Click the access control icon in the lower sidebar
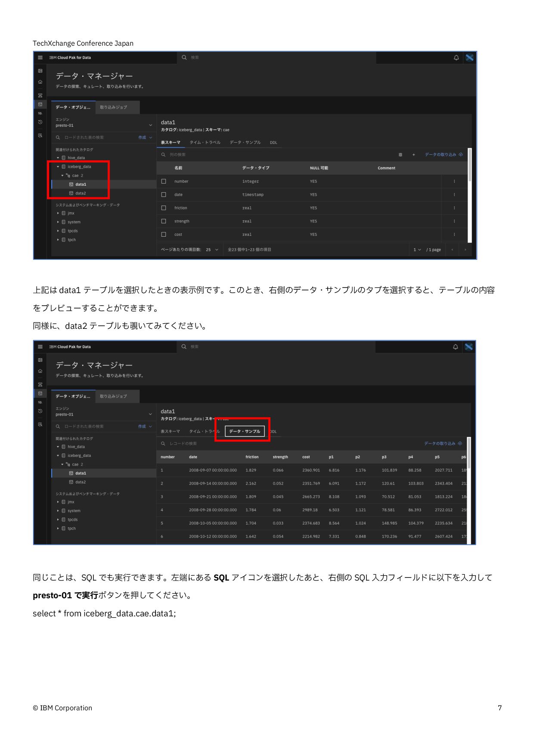This screenshot has height=756, width=534. pyautogui.click(x=40, y=425)
